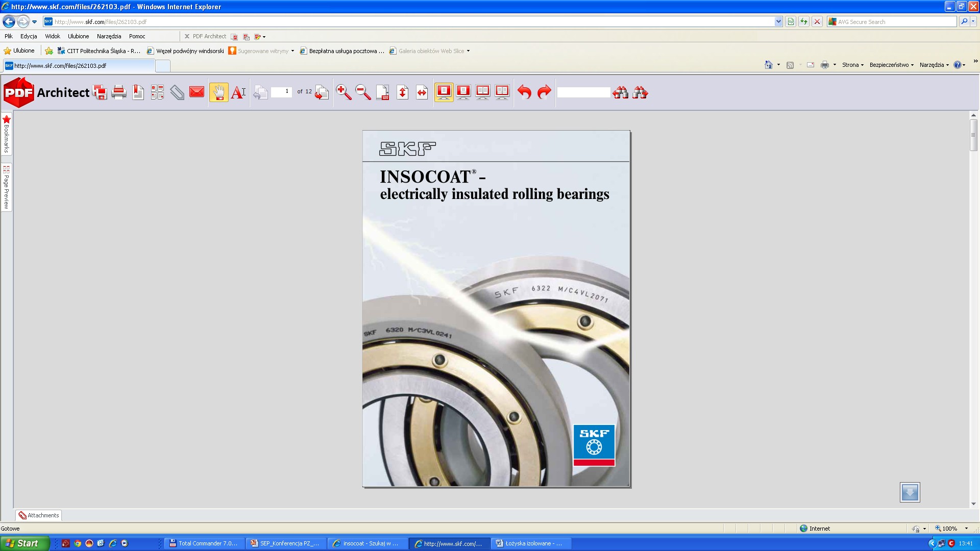Image resolution: width=980 pixels, height=551 pixels.
Task: Open search provider dropdown arrow
Action: coord(973,21)
